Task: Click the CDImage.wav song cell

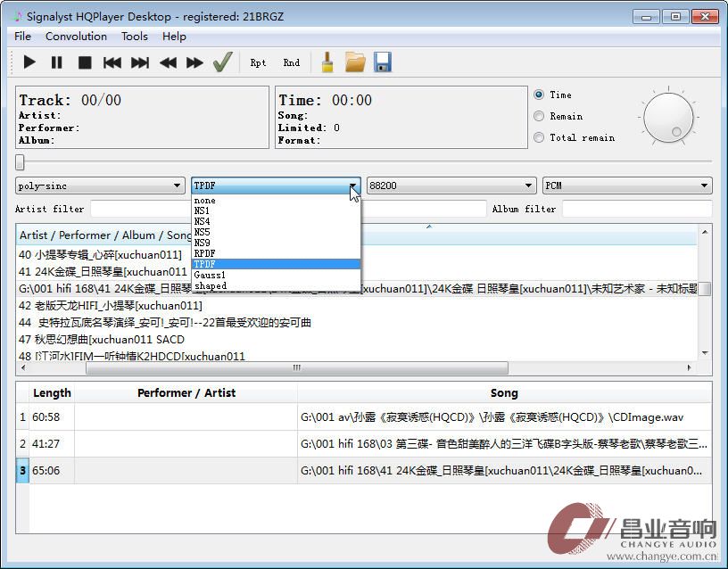Action: click(504, 417)
